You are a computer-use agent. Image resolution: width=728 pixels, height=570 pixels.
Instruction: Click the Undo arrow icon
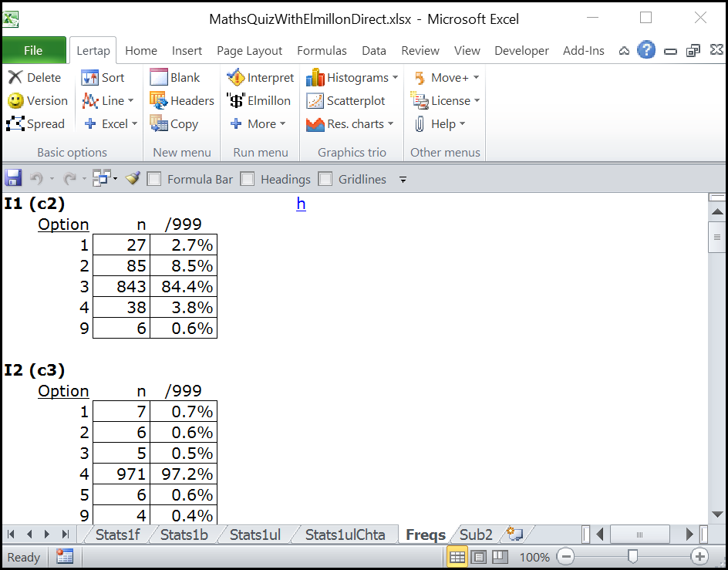35,178
